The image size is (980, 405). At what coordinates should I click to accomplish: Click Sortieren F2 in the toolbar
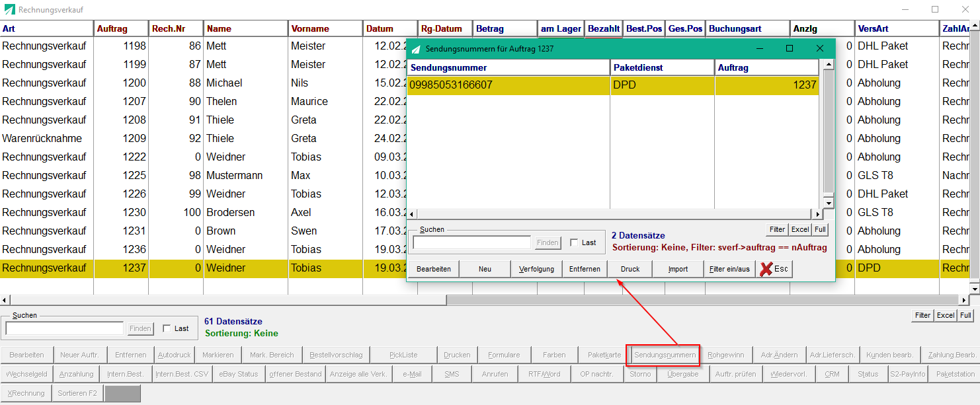[77, 393]
